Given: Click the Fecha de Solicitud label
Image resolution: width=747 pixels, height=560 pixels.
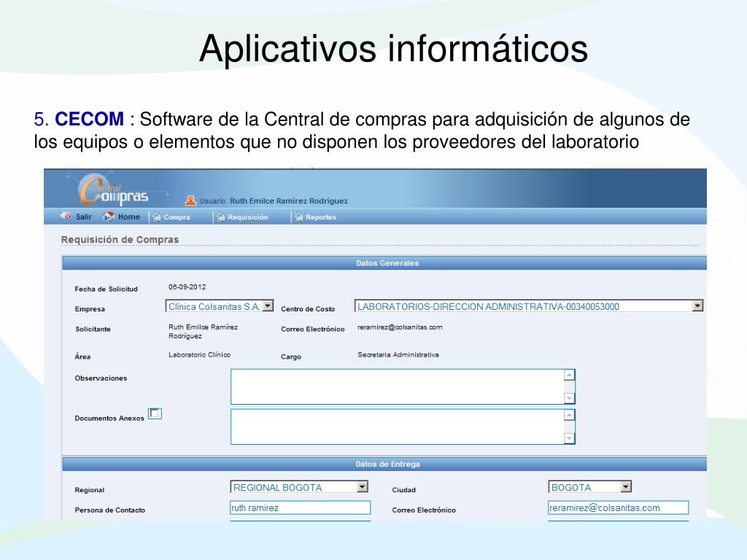Looking at the screenshot, I should 107,289.
